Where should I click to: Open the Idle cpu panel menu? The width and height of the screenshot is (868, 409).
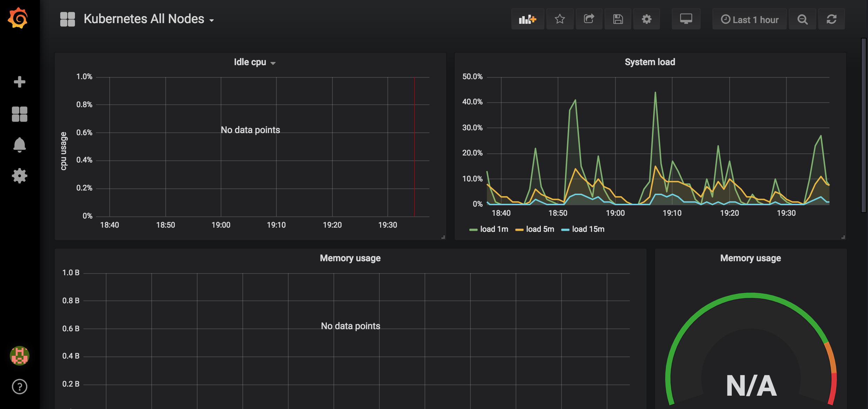point(254,62)
